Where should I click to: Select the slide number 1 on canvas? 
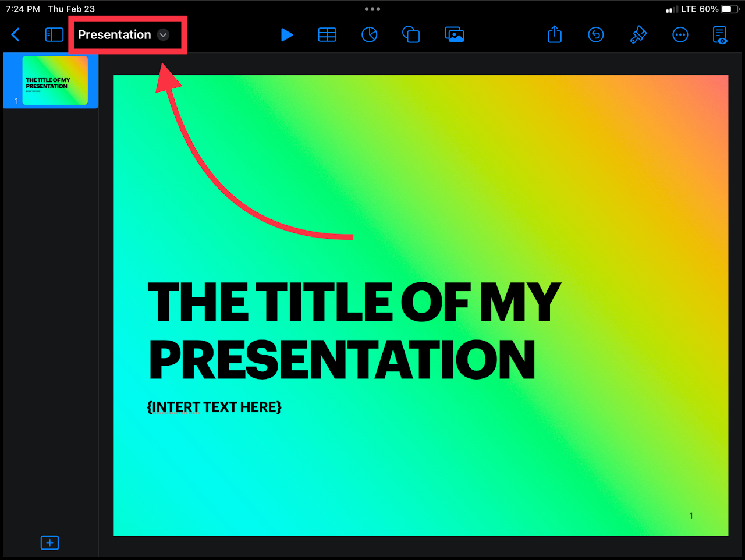click(691, 516)
